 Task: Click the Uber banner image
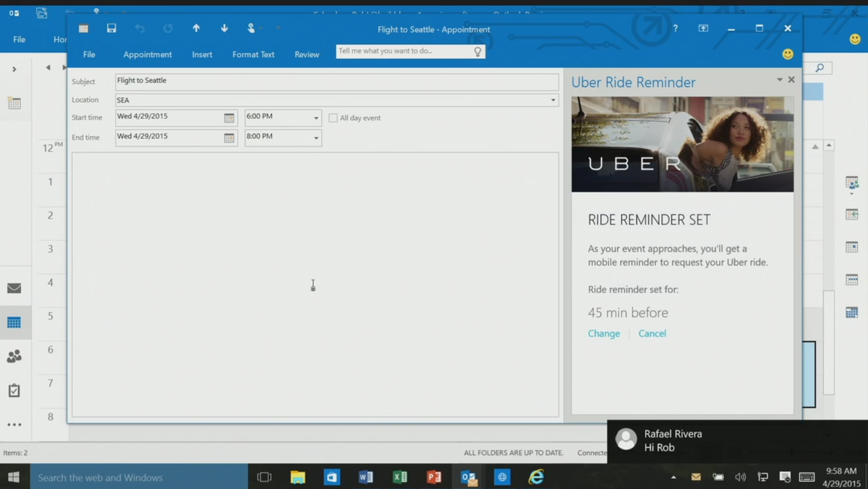pos(682,144)
